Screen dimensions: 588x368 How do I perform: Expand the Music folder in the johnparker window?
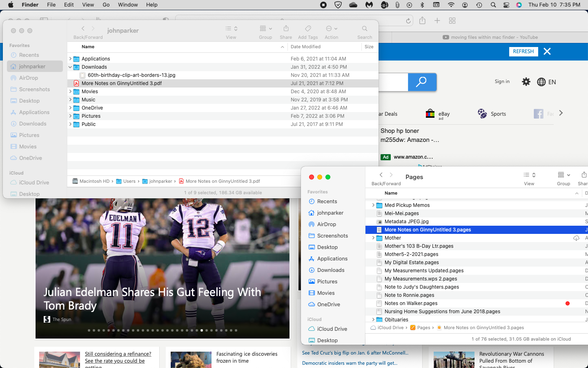70,100
